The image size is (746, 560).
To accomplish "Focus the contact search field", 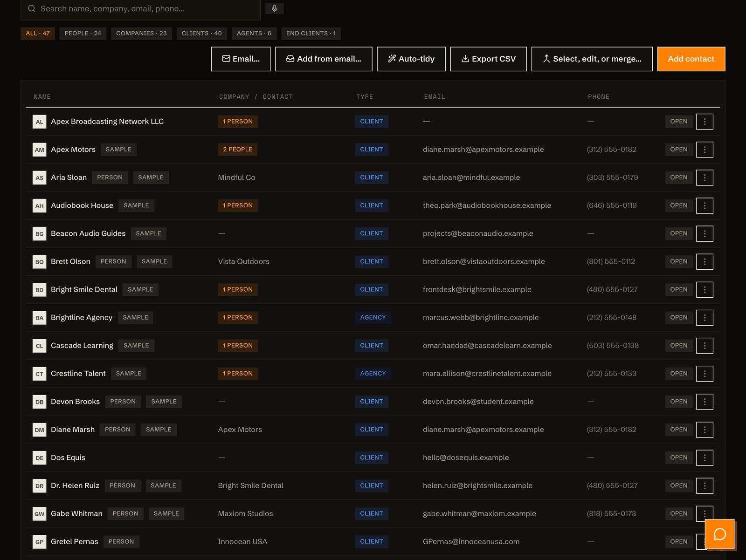I will [x=140, y=9].
